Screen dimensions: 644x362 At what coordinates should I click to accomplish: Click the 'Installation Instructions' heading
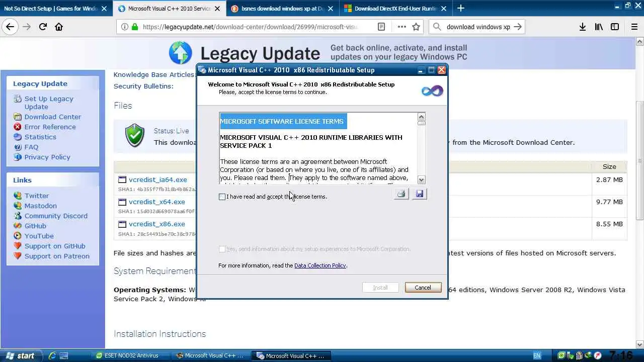pyautogui.click(x=159, y=334)
